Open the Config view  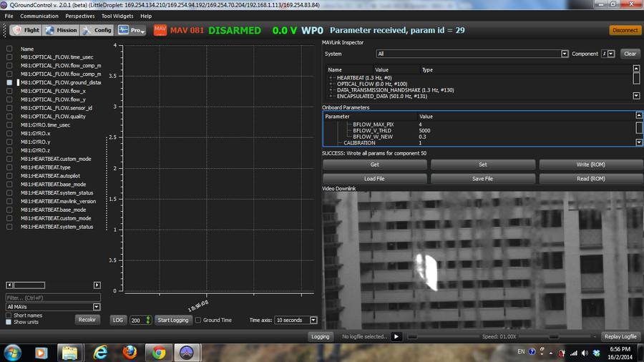97,30
